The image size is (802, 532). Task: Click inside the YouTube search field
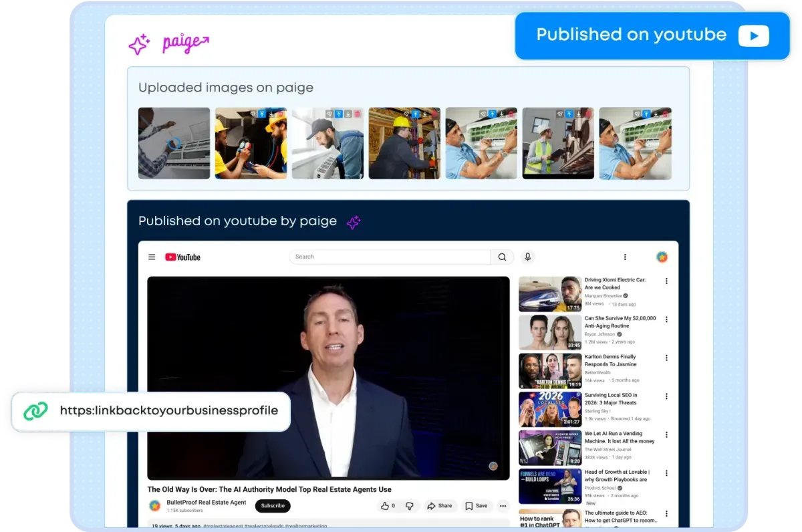pos(388,257)
